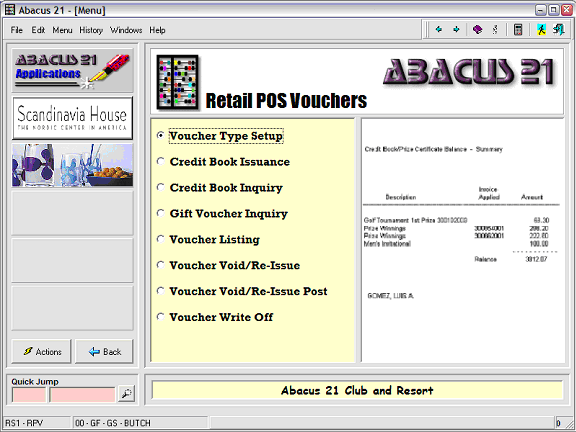This screenshot has width=576, height=432.
Task: Click the abacus picture in the header
Action: pyautogui.click(x=177, y=82)
